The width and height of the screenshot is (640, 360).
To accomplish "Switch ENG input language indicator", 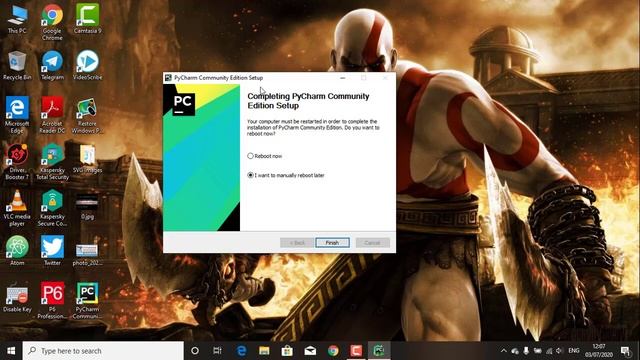I will [573, 351].
